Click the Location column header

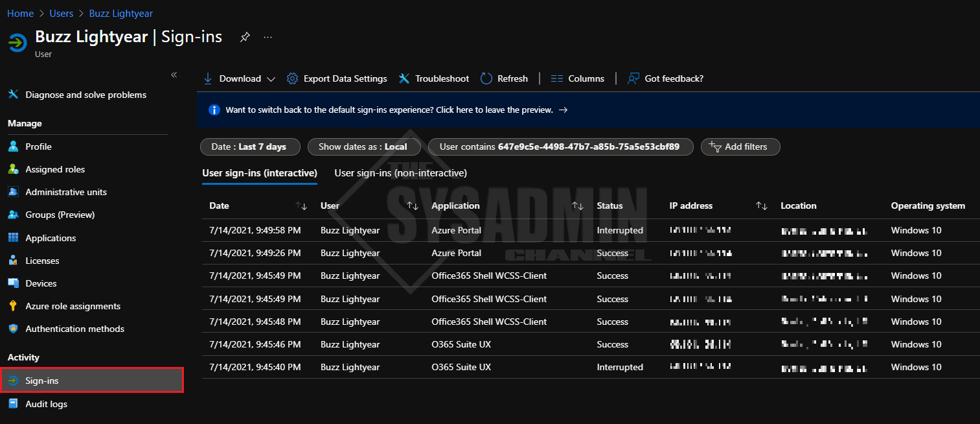pyautogui.click(x=799, y=206)
